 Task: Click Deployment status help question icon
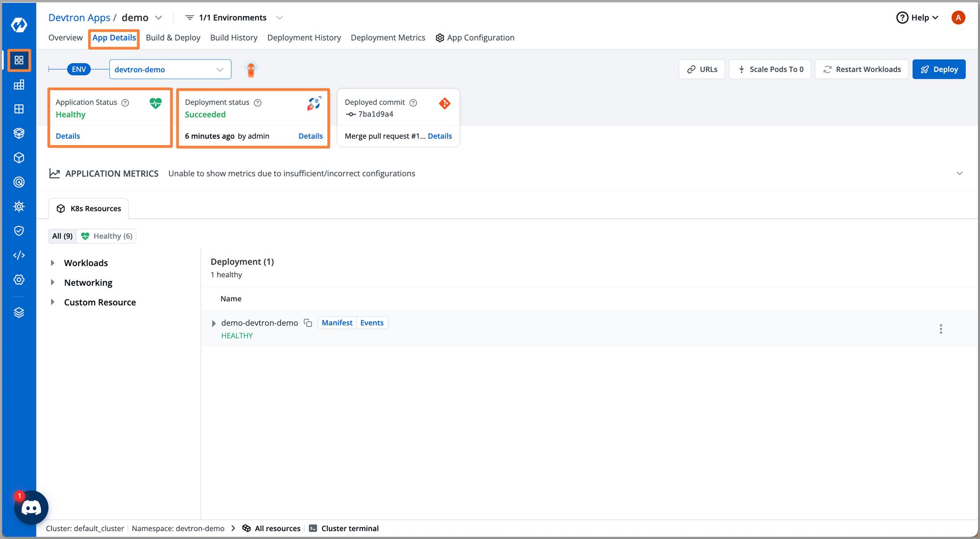[x=258, y=103]
